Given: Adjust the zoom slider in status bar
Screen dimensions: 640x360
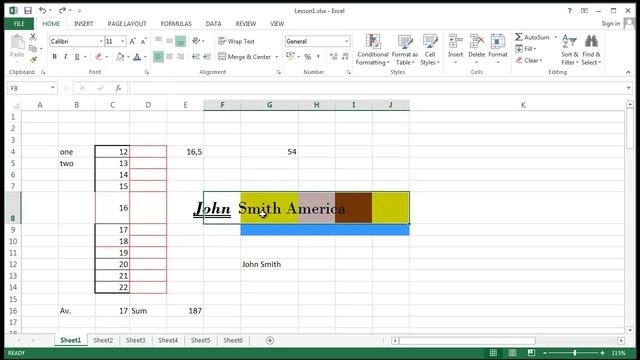Looking at the screenshot, I should tap(575, 353).
